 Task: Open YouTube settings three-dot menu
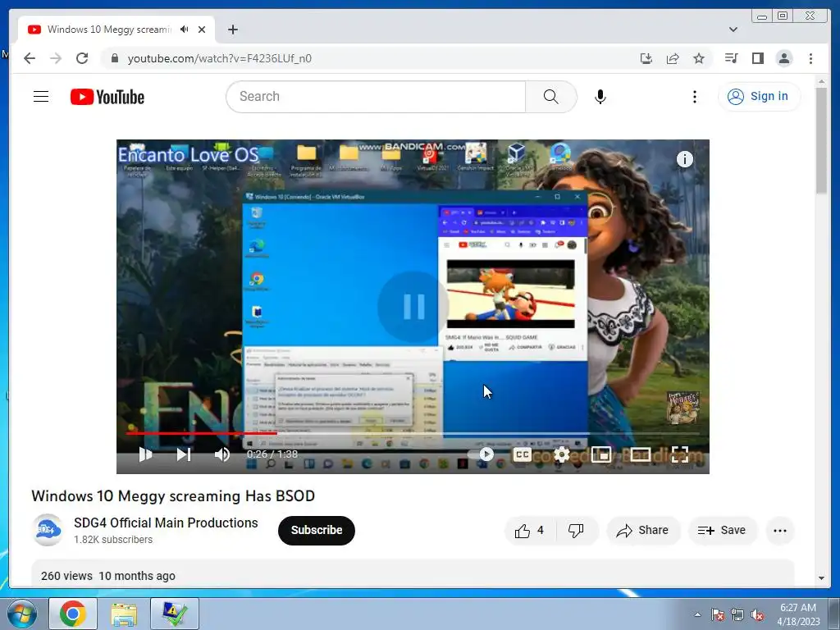coord(694,97)
